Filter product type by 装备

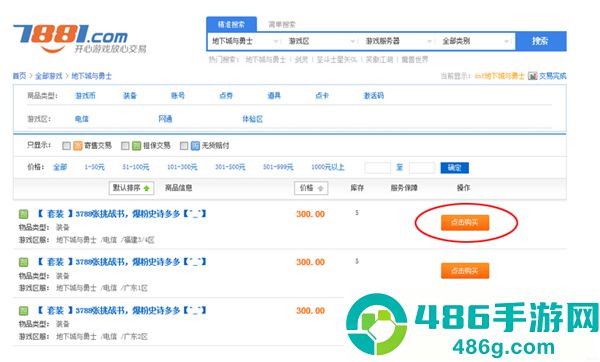(x=130, y=96)
